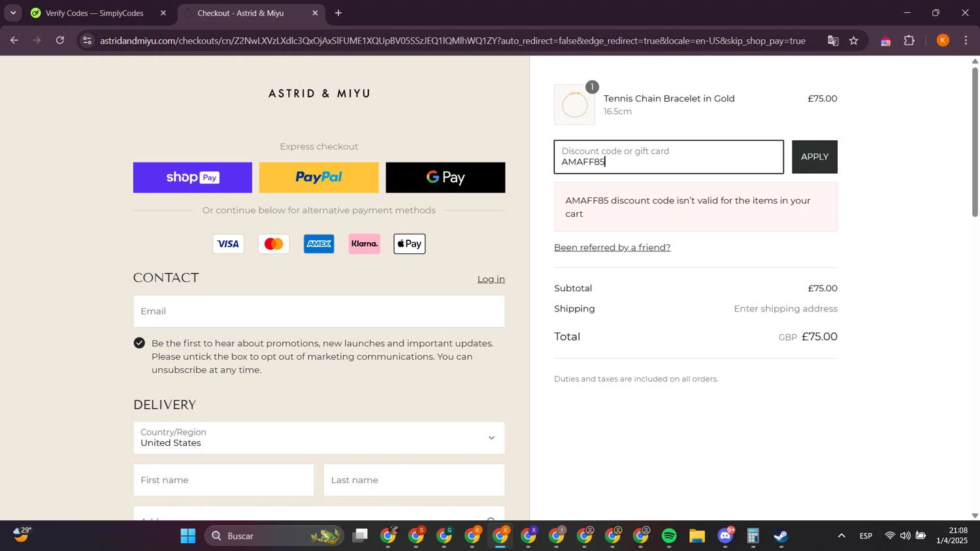Viewport: 980px width, 551px height.
Task: Click the volume speaker icon
Action: (905, 536)
